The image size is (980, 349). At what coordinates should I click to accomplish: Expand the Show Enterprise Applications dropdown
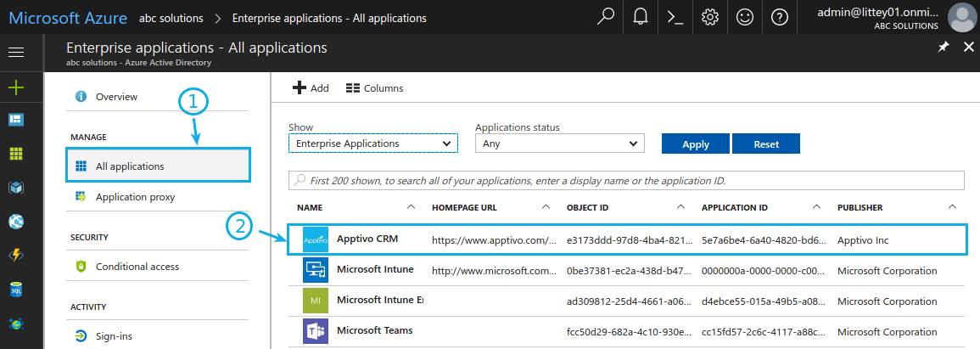(x=373, y=144)
